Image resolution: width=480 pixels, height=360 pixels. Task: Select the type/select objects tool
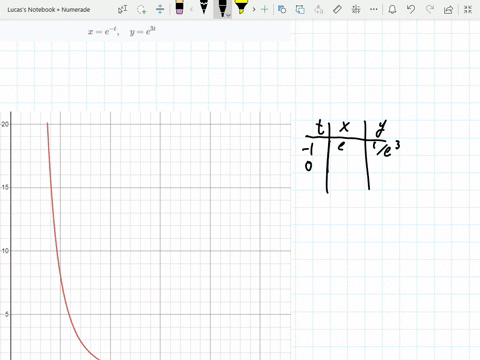click(122, 9)
